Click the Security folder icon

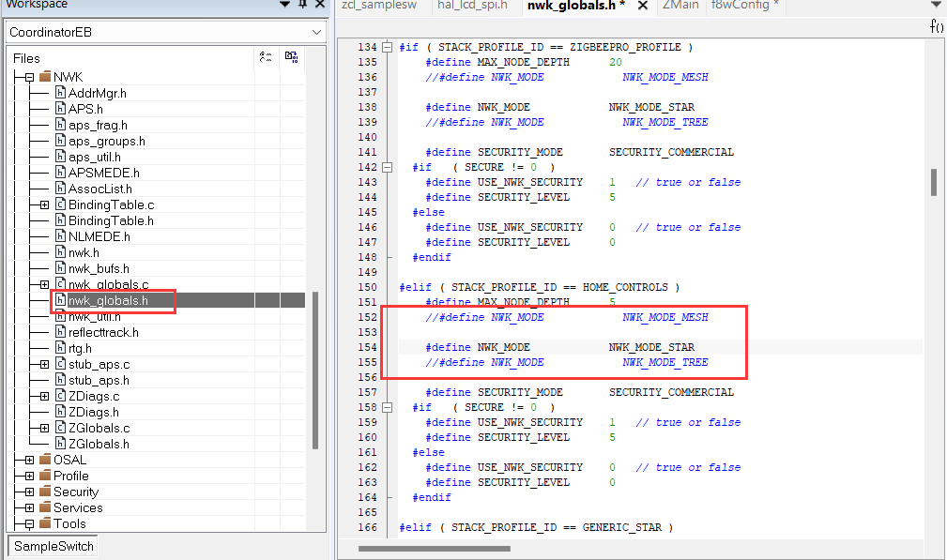pyautogui.click(x=45, y=492)
